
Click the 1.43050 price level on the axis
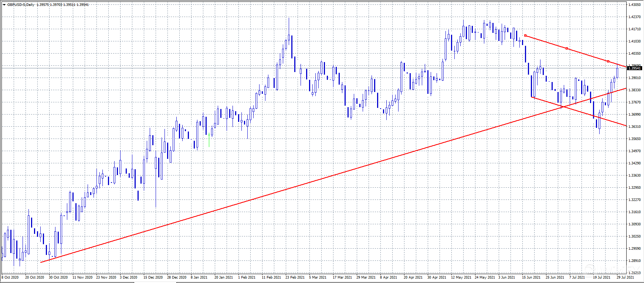point(635,5)
